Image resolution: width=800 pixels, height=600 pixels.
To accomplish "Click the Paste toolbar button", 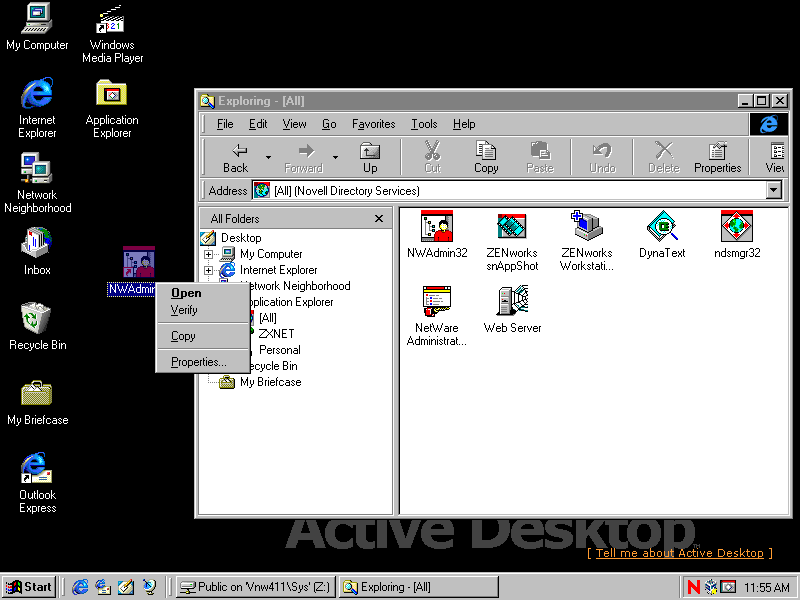I will click(540, 158).
